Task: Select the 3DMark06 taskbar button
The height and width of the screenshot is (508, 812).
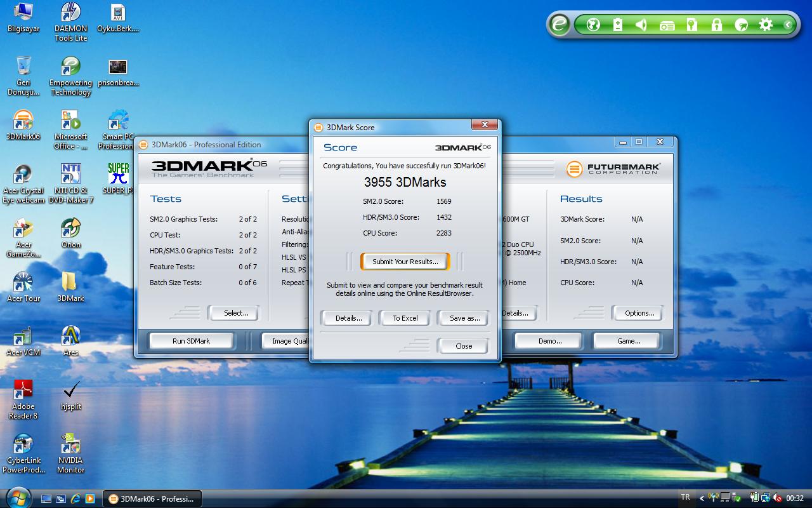Action: (152, 498)
